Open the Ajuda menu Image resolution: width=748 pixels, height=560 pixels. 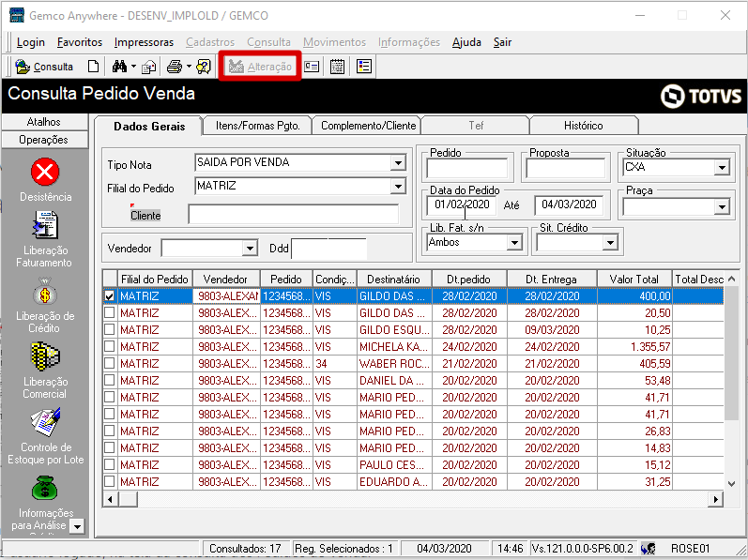[466, 42]
